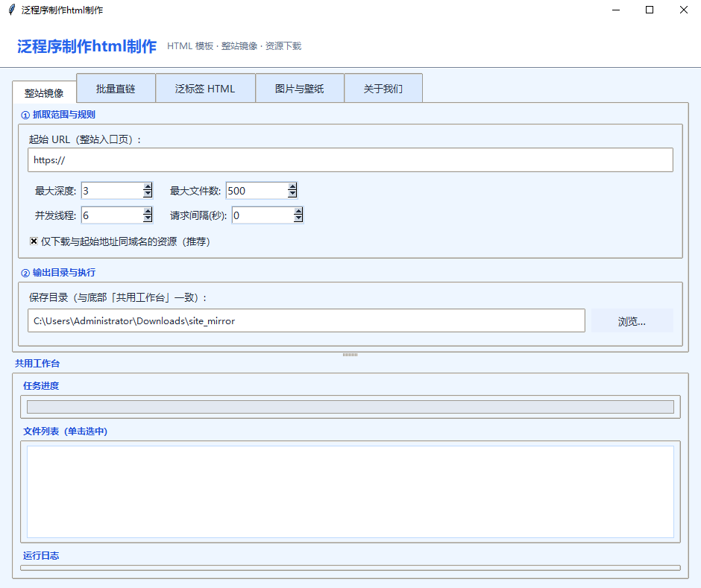Increase the 最大文件数 value with up arrow

[x=292, y=187]
